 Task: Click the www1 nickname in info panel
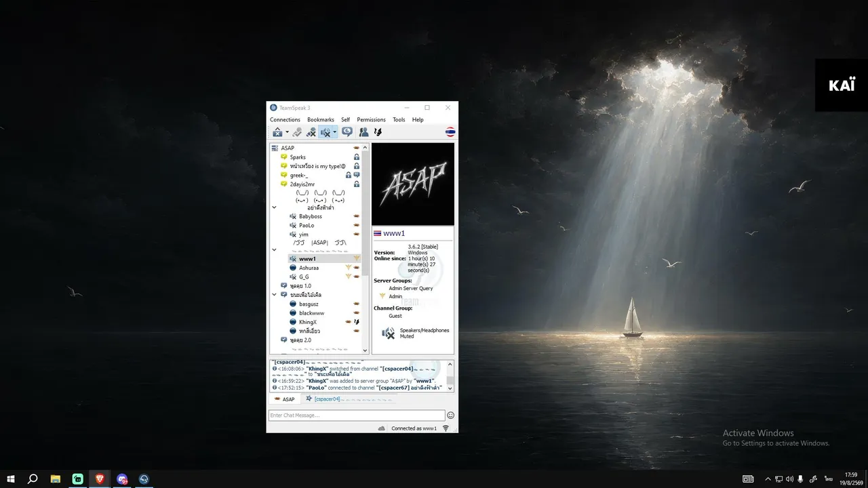[x=393, y=233]
